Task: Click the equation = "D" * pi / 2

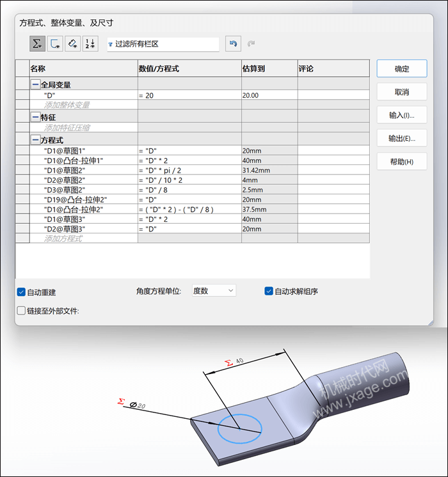Action: (189, 170)
